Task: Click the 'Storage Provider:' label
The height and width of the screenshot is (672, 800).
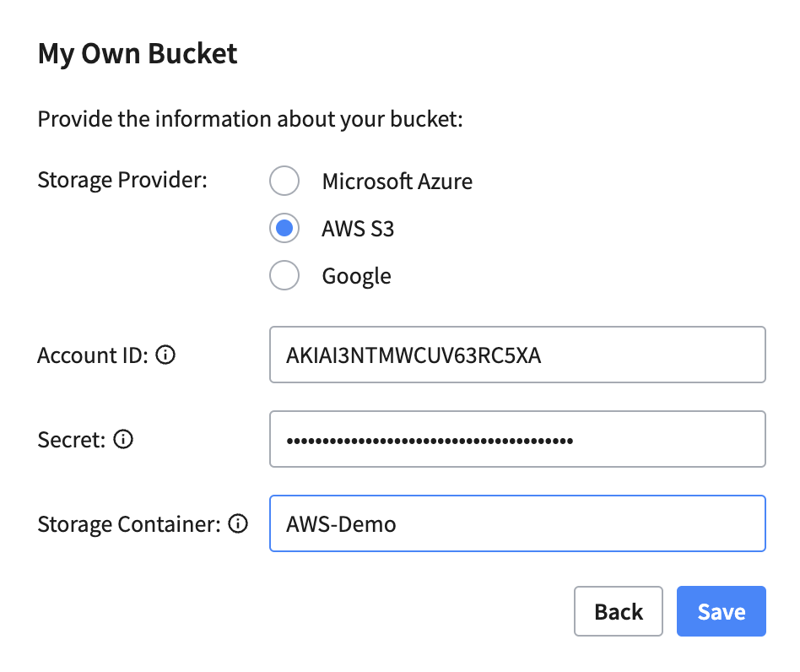Action: click(x=122, y=180)
